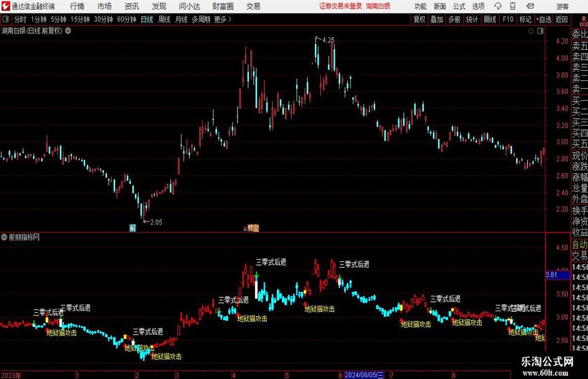Open the 财富圈 menu

(223, 6)
